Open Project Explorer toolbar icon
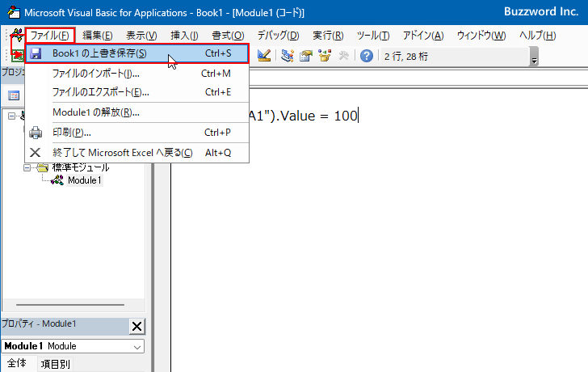The image size is (588, 372). (x=288, y=56)
